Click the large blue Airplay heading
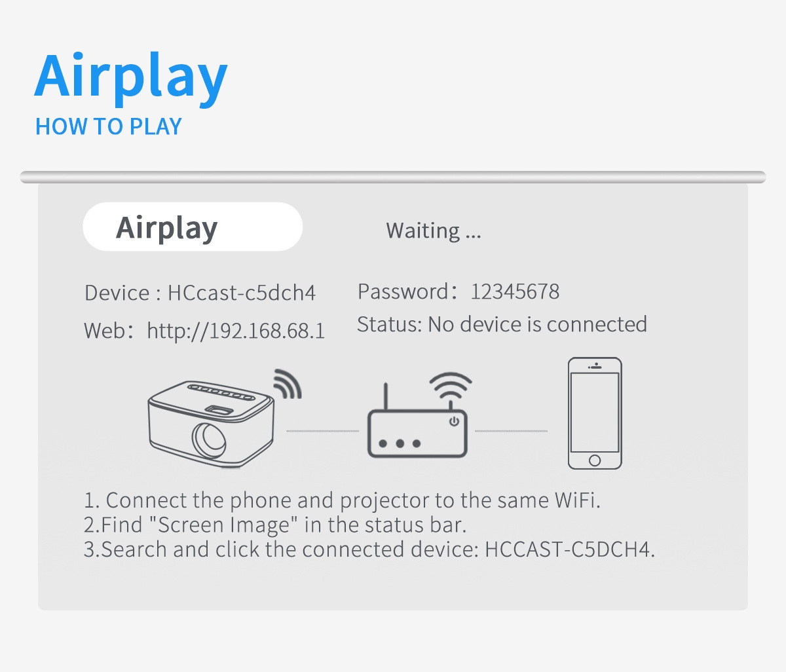 coord(131,77)
